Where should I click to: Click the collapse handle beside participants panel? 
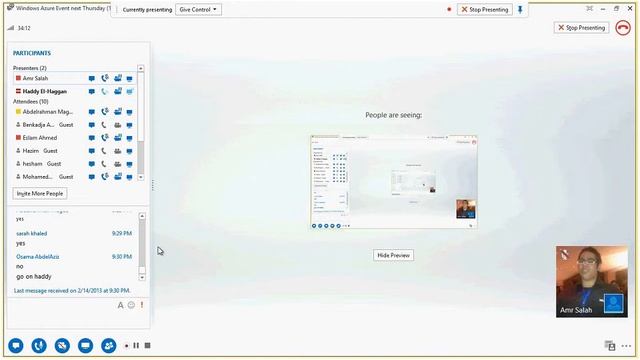pyautogui.click(x=153, y=185)
